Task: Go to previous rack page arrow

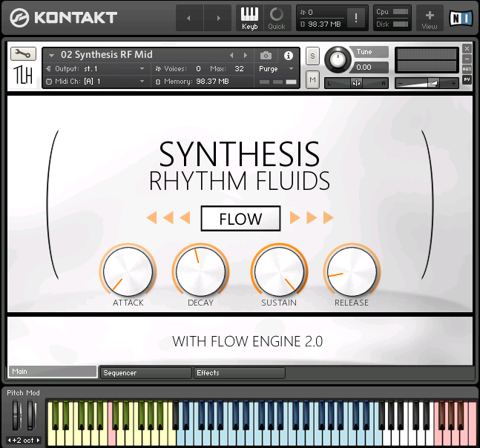Action: click(x=189, y=18)
